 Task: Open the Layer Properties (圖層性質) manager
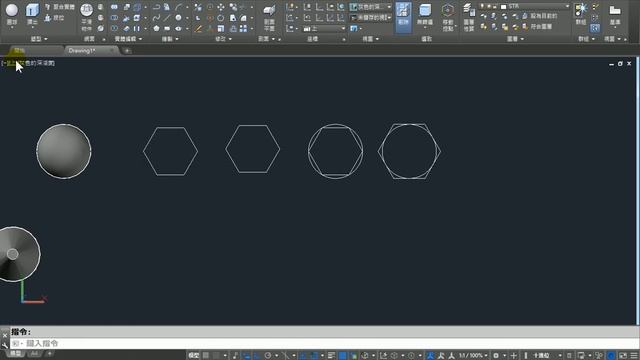(x=469, y=17)
